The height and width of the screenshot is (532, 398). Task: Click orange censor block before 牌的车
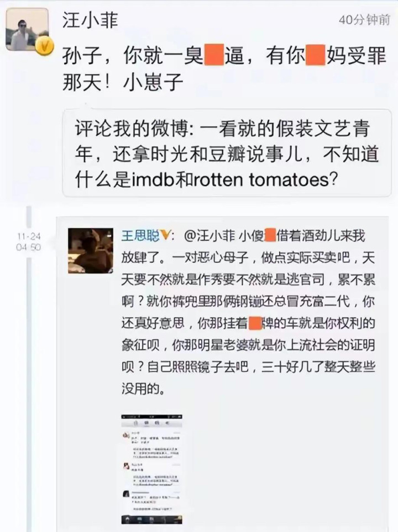tap(255, 323)
